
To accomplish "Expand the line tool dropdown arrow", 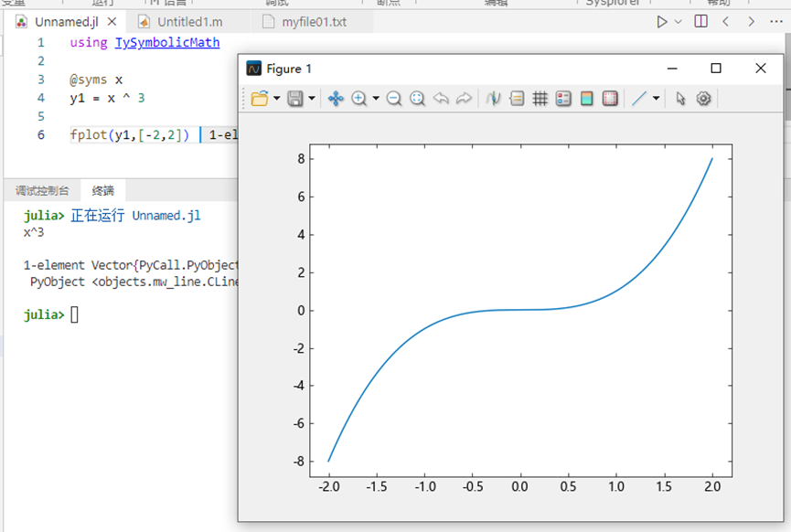I will pos(656,99).
